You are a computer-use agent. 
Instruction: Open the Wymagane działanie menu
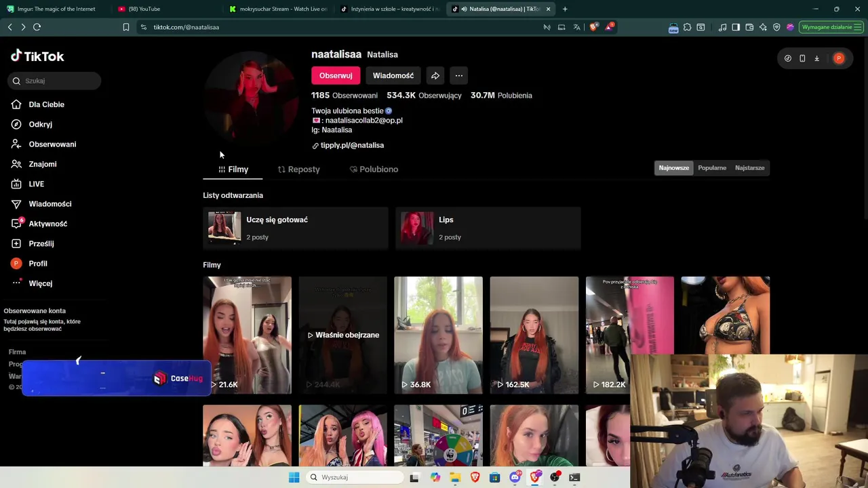pyautogui.click(x=831, y=27)
